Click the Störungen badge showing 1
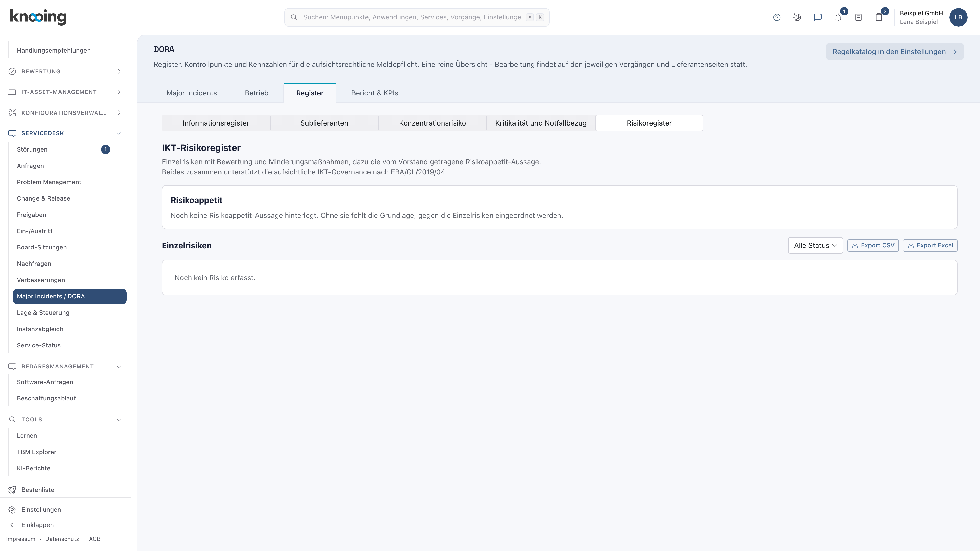Viewport: 980px width, 551px height. tap(105, 149)
